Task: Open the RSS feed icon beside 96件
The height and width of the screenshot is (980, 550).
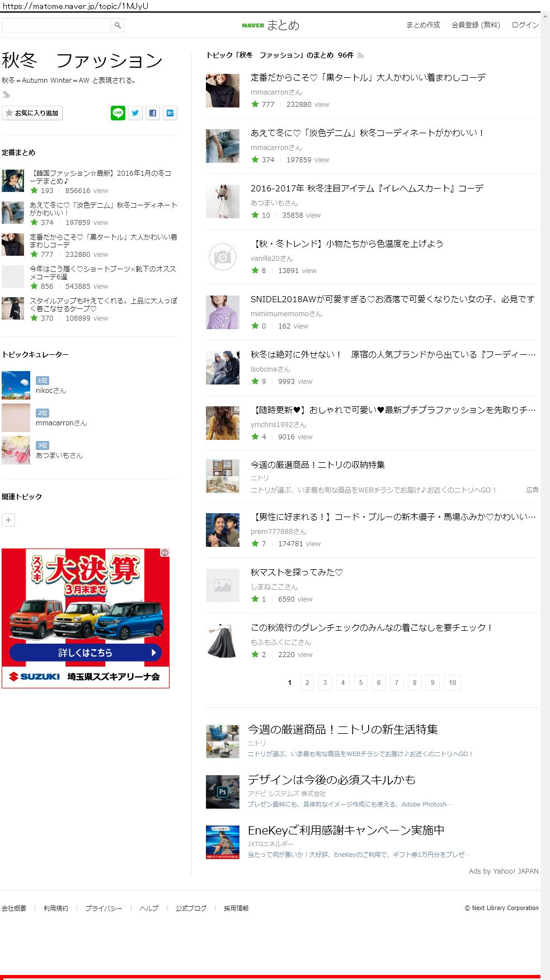Action: tap(361, 55)
